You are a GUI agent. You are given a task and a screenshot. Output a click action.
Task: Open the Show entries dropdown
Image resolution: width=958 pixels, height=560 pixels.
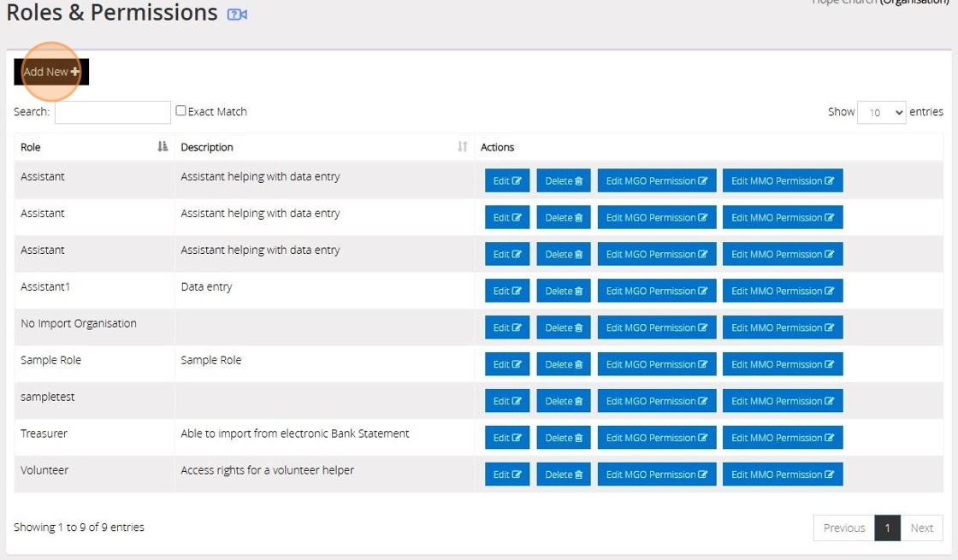[x=881, y=112]
